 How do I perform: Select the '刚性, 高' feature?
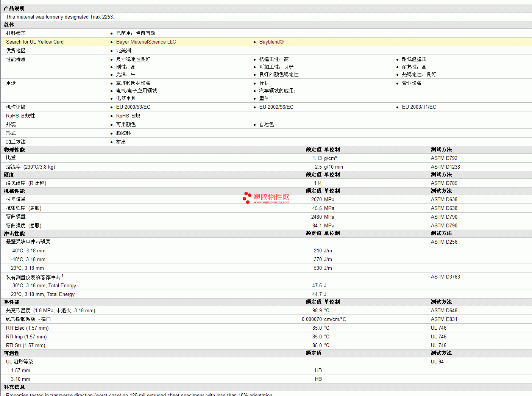click(126, 67)
